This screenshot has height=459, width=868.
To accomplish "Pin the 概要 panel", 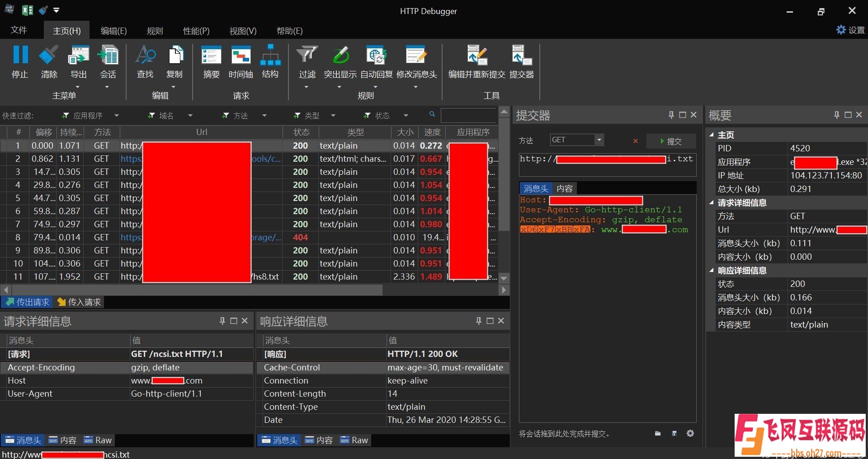I will coord(837,115).
